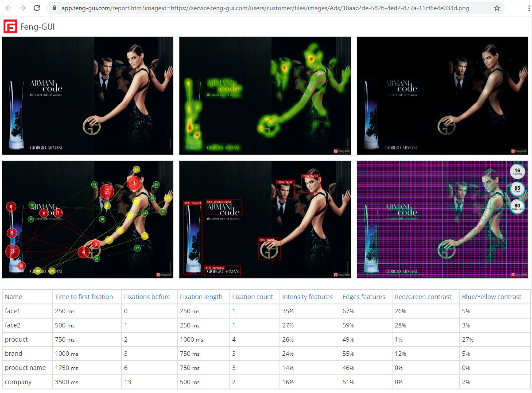Image resolution: width=532 pixels, height=393 pixels.
Task: Click the 31% company AOI box
Action: 222,271
